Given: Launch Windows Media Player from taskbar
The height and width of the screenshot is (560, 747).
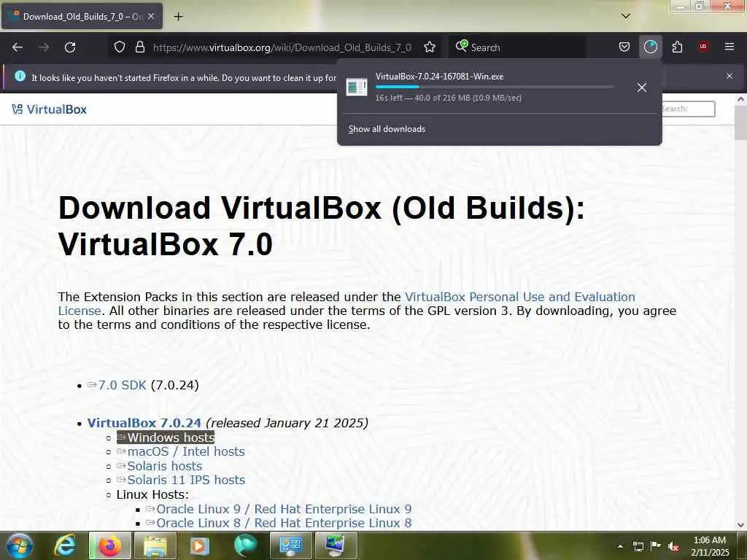Looking at the screenshot, I should [x=199, y=545].
